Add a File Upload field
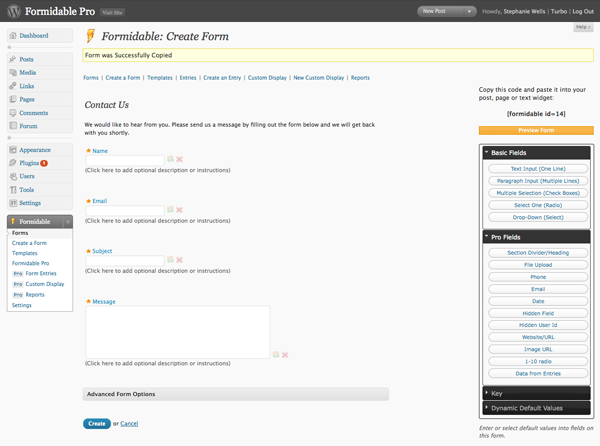Image resolution: width=600 pixels, height=446 pixels. [538, 265]
